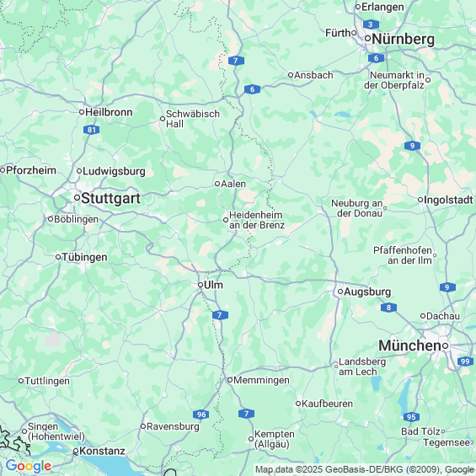The image size is (476, 476).
Task: Click the A6 shield west of Ansbach
Action: pos(252,89)
